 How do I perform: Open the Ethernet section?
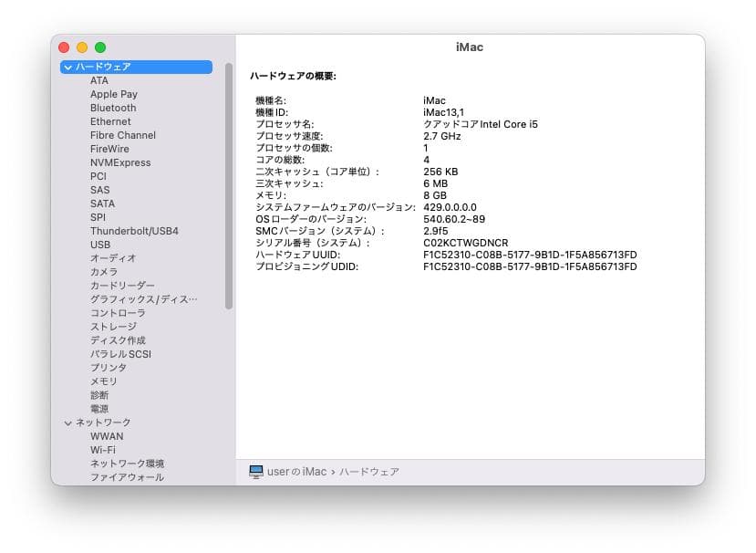110,120
